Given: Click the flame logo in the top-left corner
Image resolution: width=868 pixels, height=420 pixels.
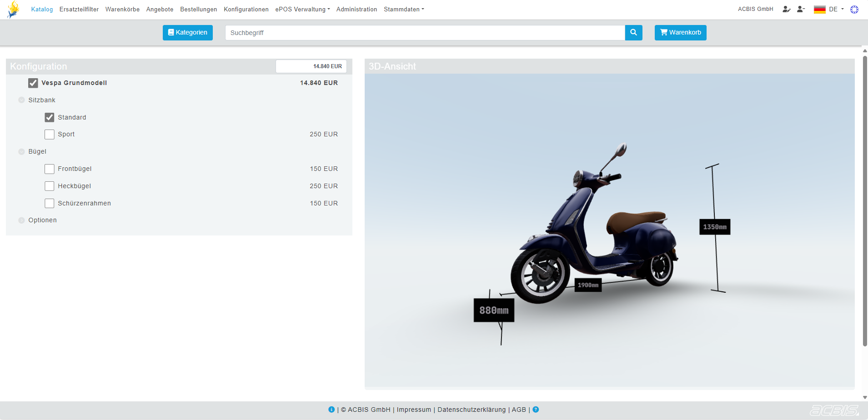Looking at the screenshot, I should click(14, 10).
